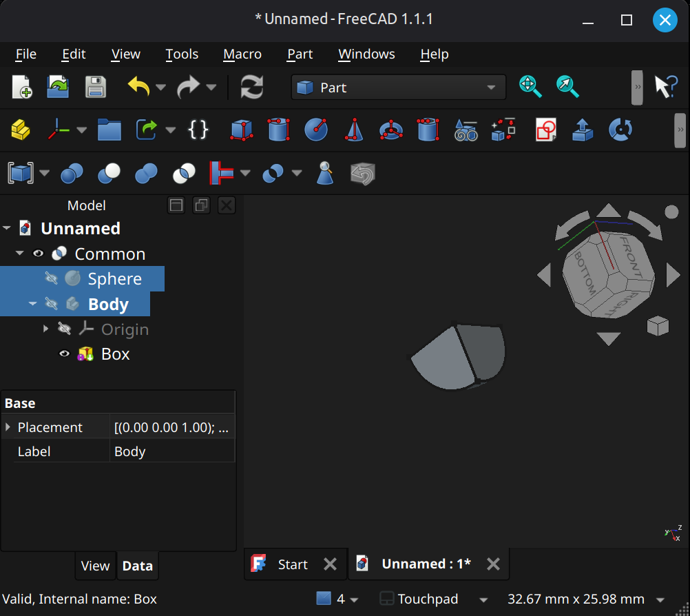The image size is (690, 616).
Task: Collapse the Body tree node
Action: 32,303
